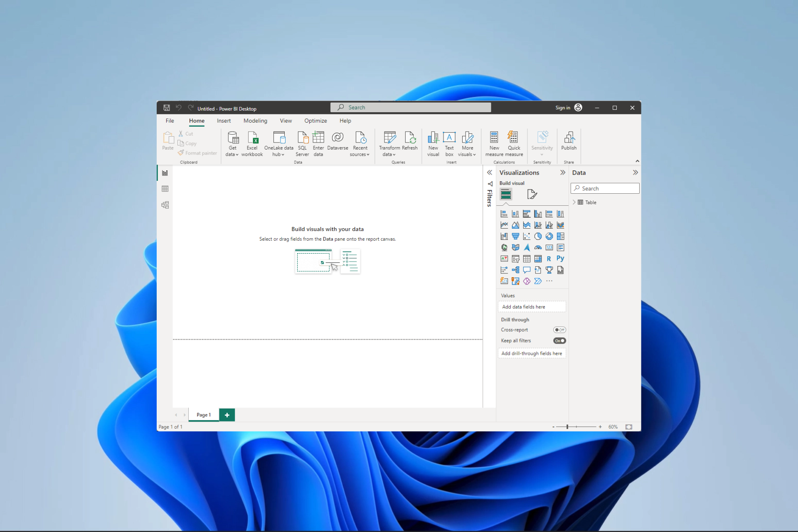Click the Build visual fields icon
Viewport: 798px width, 532px height.
(506, 194)
